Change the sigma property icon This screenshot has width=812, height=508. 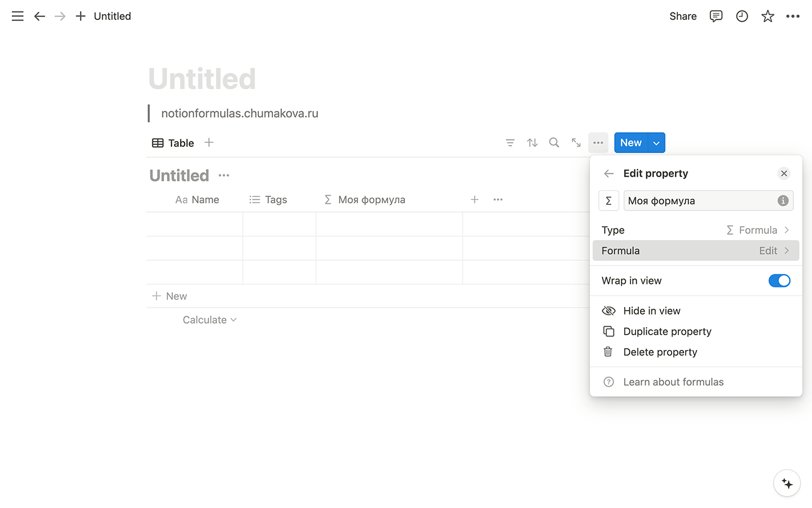pyautogui.click(x=608, y=200)
